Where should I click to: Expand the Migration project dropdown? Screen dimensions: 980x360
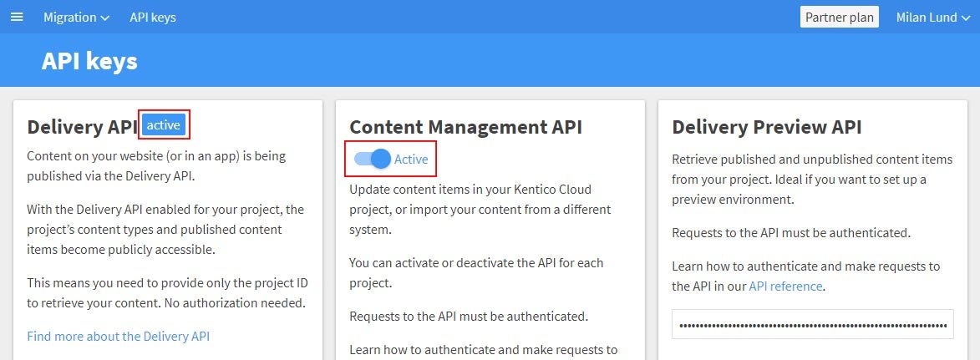(76, 18)
